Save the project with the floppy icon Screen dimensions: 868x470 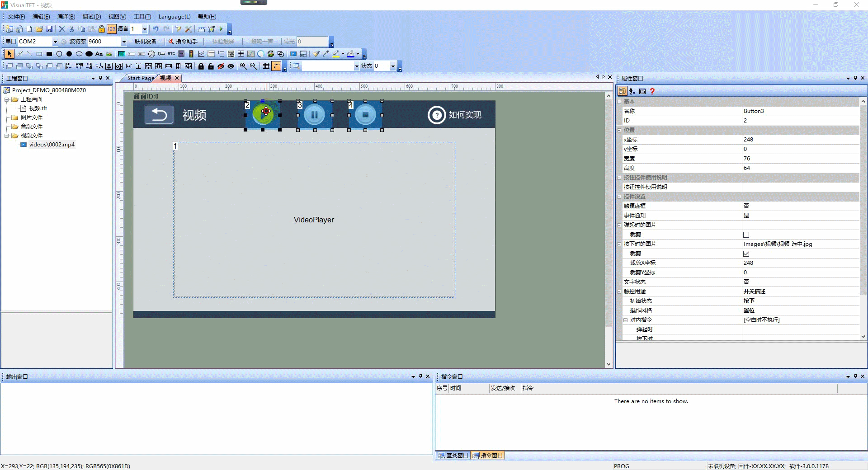click(x=49, y=29)
